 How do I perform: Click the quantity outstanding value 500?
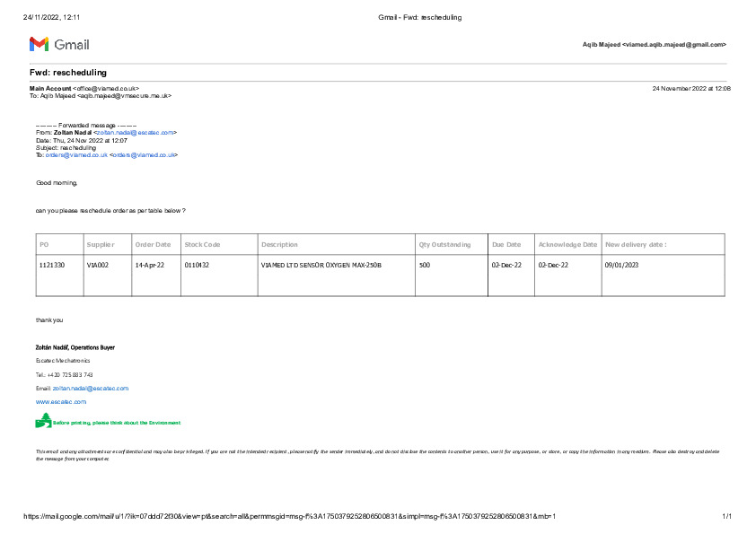(425, 266)
